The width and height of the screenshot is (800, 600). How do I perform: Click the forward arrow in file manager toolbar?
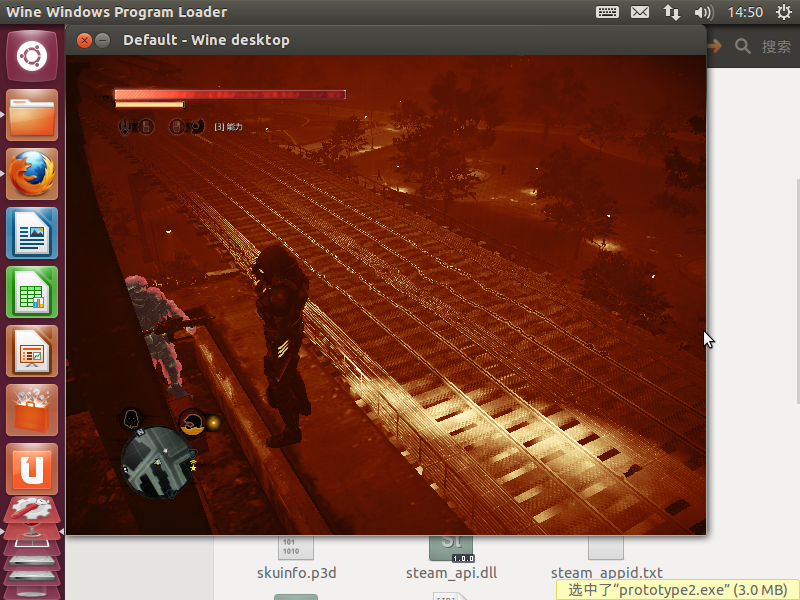tap(714, 46)
